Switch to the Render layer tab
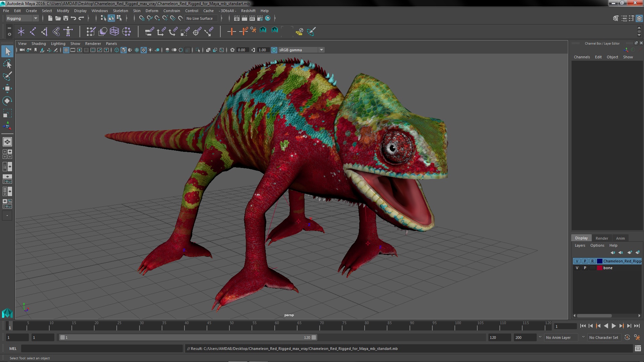Screen dimensions: 644x362 click(602, 238)
